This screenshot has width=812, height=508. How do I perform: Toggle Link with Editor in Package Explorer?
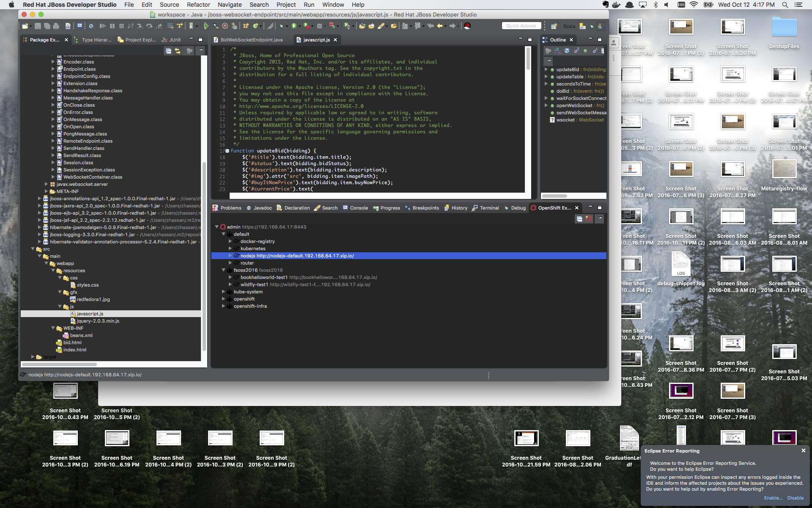click(x=178, y=51)
